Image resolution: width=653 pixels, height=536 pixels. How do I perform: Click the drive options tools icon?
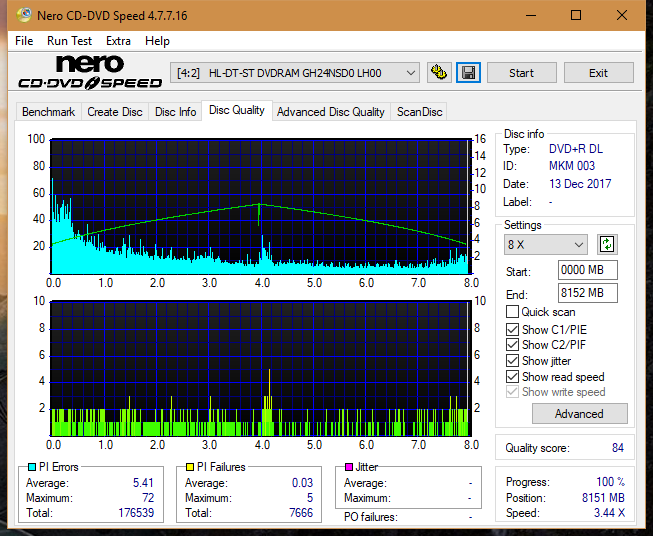[x=439, y=73]
